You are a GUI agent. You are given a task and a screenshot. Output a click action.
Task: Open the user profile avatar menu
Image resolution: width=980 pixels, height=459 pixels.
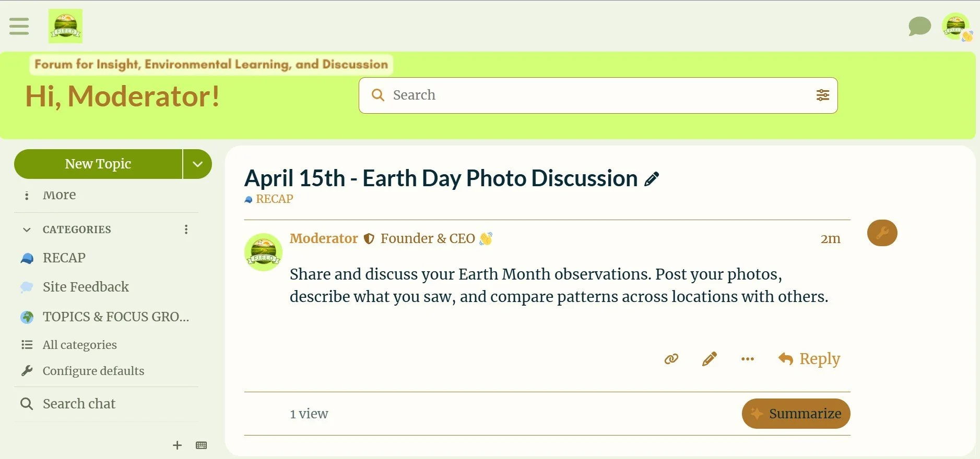click(x=956, y=27)
